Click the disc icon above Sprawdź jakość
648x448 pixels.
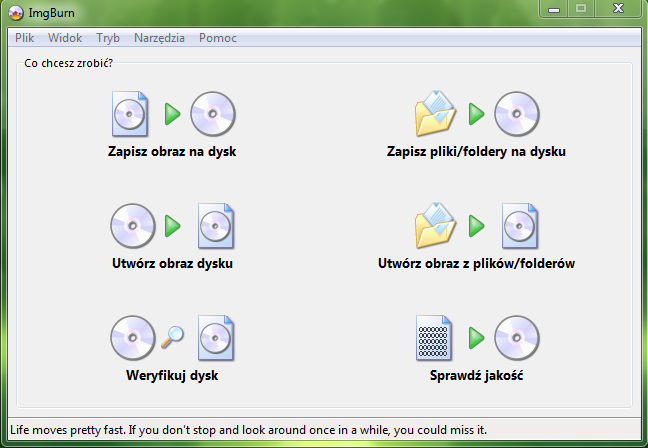coord(517,338)
